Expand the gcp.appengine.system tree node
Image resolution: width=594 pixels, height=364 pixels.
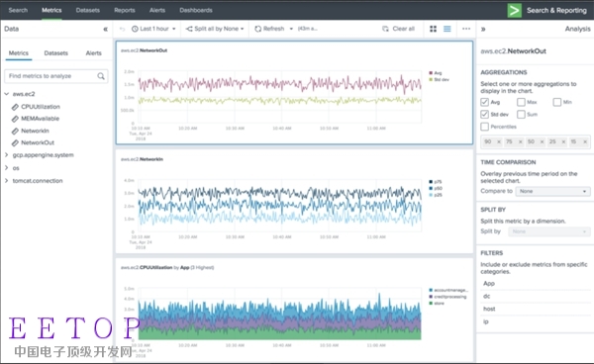pyautogui.click(x=7, y=155)
